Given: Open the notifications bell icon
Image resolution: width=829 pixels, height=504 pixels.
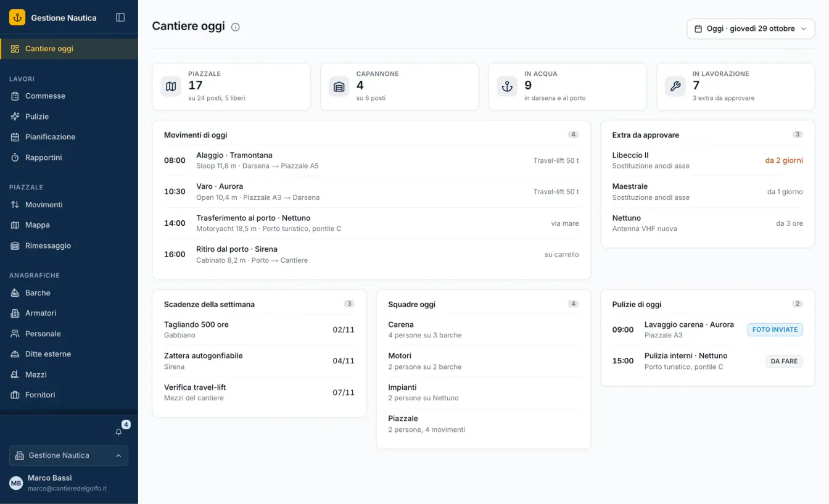Looking at the screenshot, I should (119, 432).
